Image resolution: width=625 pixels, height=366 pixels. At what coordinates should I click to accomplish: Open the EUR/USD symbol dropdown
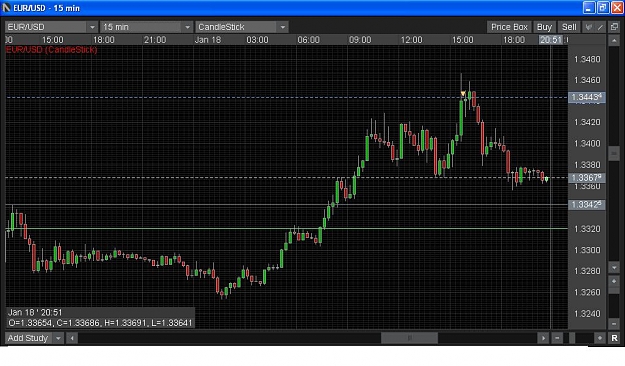coord(51,27)
